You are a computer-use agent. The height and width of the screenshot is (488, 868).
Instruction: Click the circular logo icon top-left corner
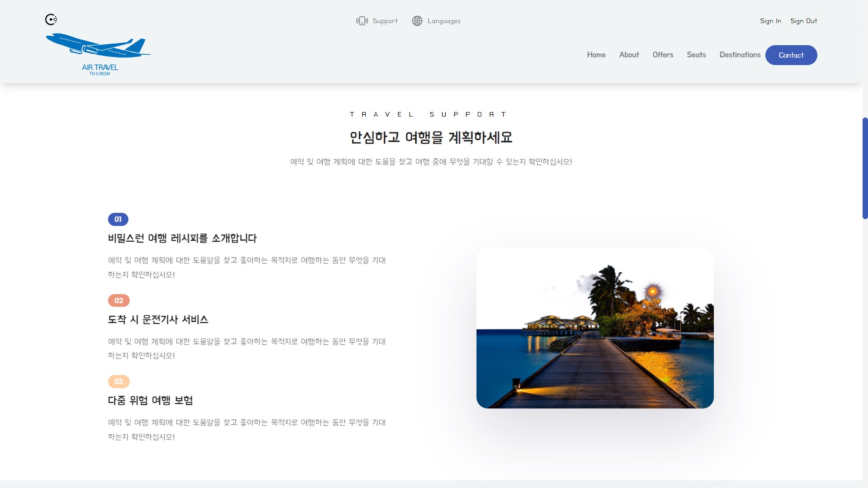[52, 19]
